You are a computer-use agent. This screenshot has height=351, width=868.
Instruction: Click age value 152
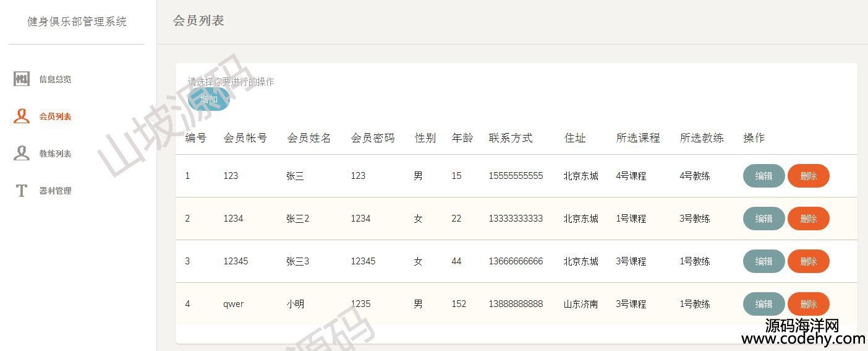(459, 304)
